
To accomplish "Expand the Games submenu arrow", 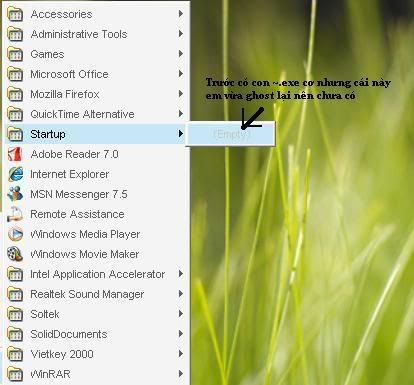I will tap(181, 54).
